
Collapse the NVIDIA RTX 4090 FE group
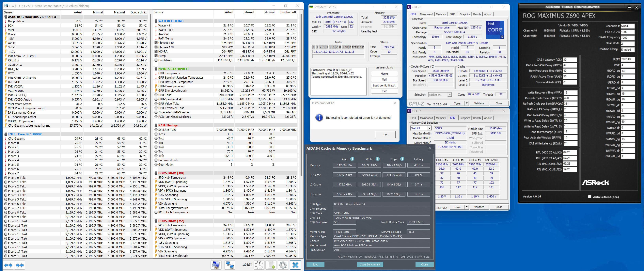(x=156, y=69)
